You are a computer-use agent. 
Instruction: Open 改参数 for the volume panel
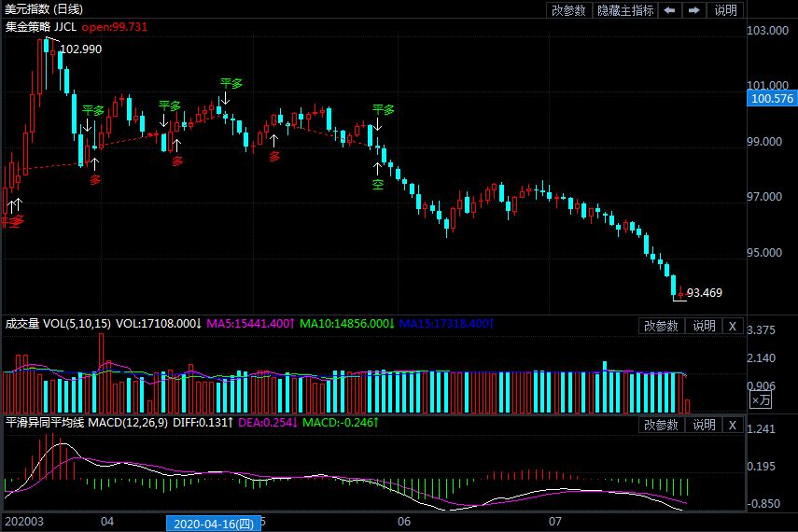tap(662, 326)
